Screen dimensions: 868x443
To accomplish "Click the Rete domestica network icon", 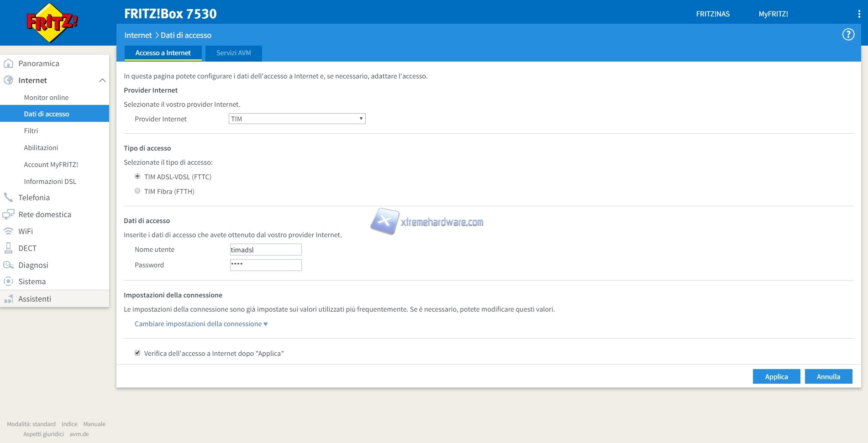I will coord(8,214).
